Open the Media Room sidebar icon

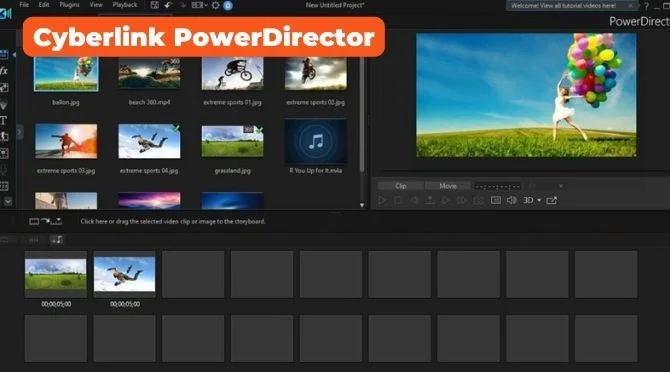pyautogui.click(x=4, y=55)
